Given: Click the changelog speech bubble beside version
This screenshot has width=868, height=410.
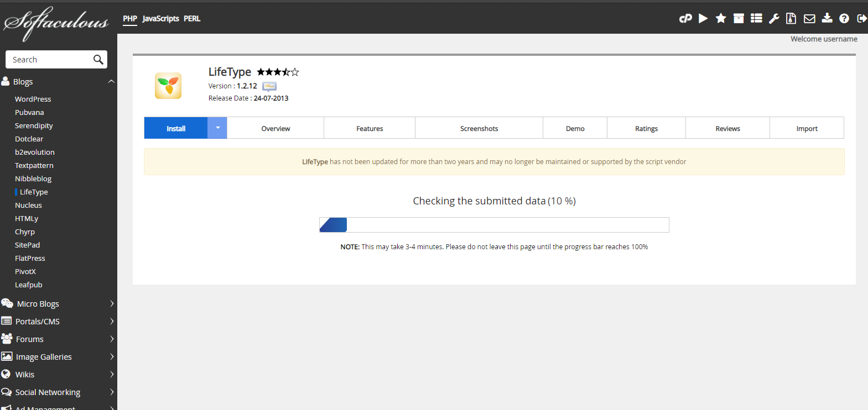Looking at the screenshot, I should click(x=269, y=86).
